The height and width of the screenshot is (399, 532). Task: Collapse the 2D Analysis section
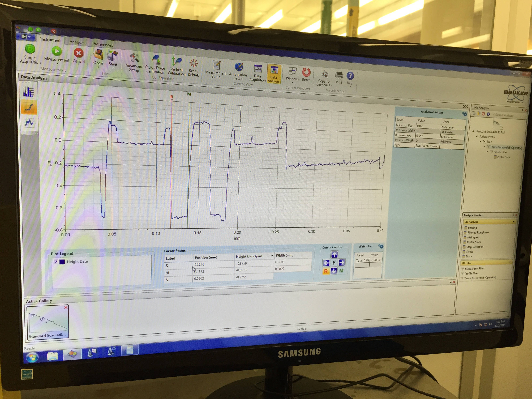(513, 222)
